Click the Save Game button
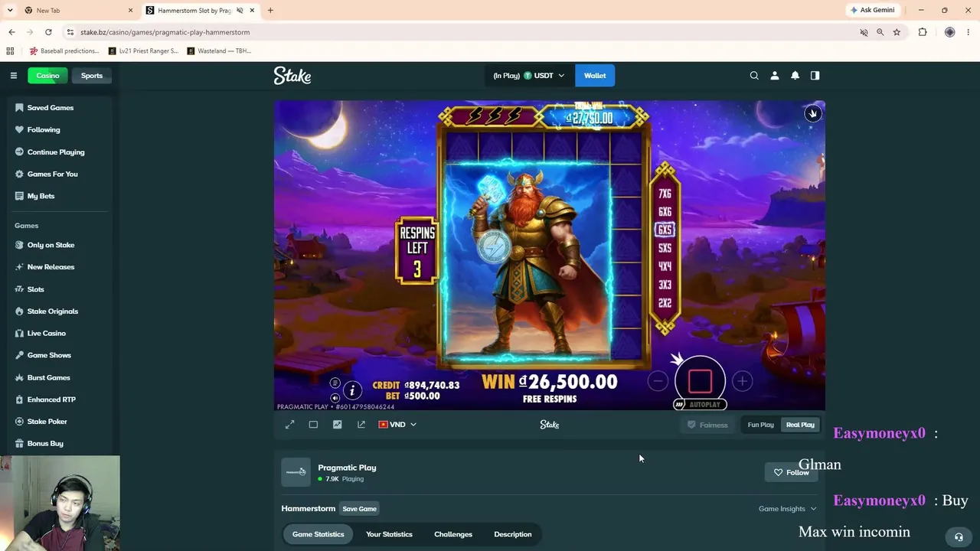This screenshot has height=551, width=980. click(359, 509)
